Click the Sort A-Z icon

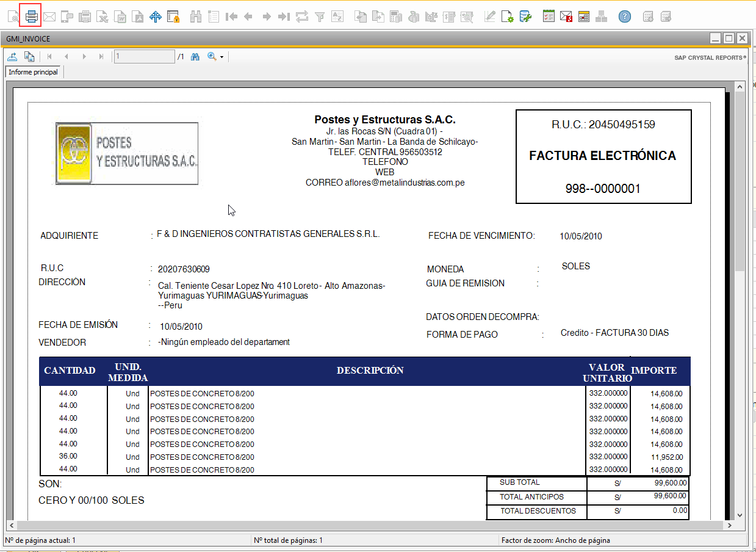point(337,16)
